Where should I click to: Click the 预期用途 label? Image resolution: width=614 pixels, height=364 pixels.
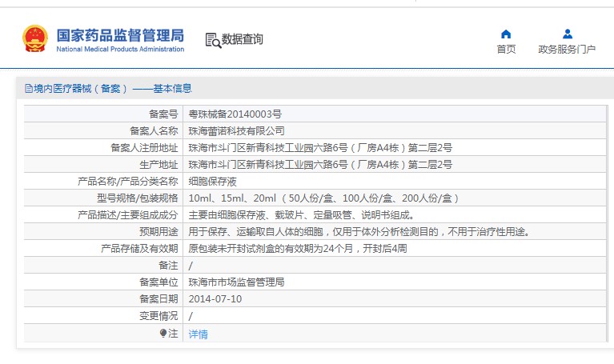point(159,232)
